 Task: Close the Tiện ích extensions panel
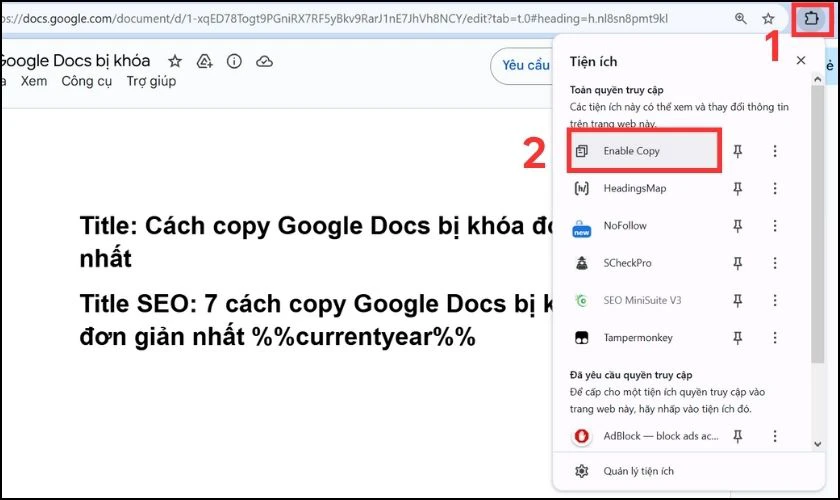point(800,61)
